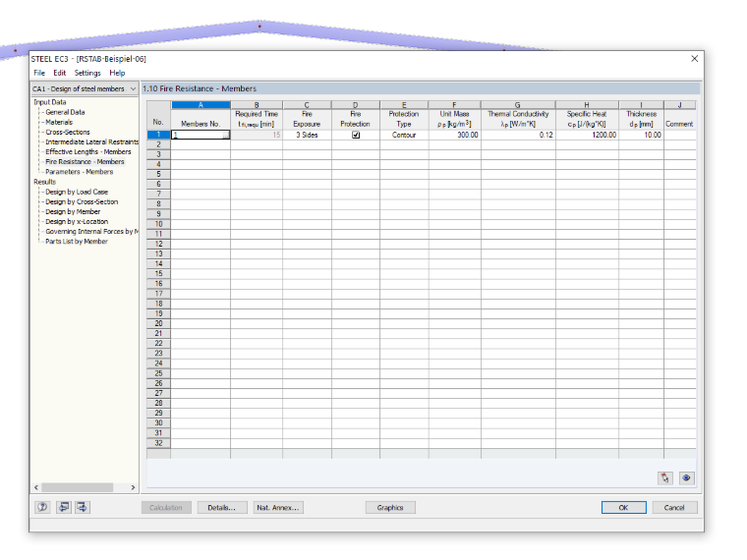Click the Cancel button
The height and width of the screenshot is (560, 747).
pos(674,508)
